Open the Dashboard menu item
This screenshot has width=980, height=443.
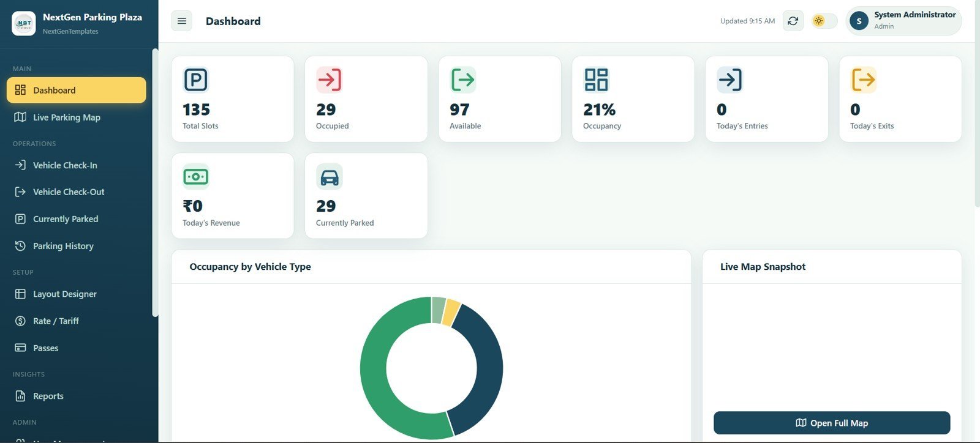coord(77,90)
